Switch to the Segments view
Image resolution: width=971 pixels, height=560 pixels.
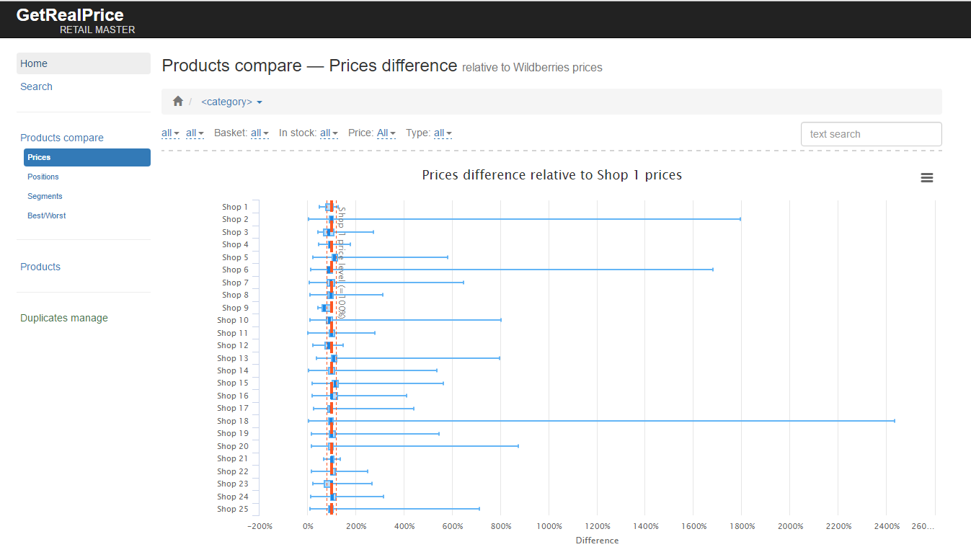click(45, 196)
